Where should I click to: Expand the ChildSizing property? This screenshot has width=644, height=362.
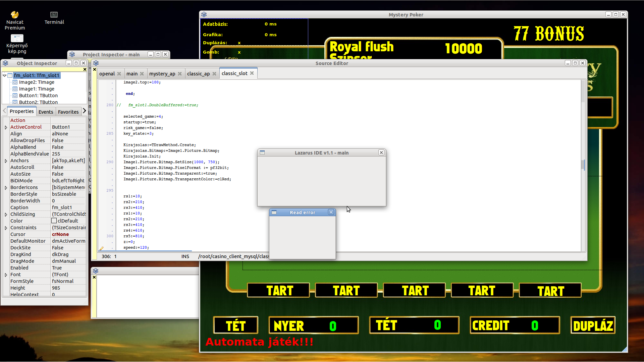click(x=6, y=215)
